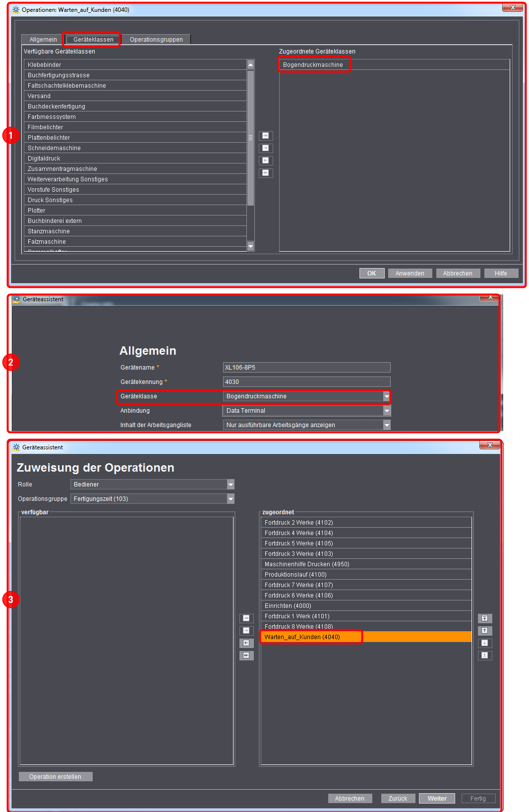
Task: Select Maschinenhilfe Drucken (4950) operation
Action: pyautogui.click(x=366, y=564)
